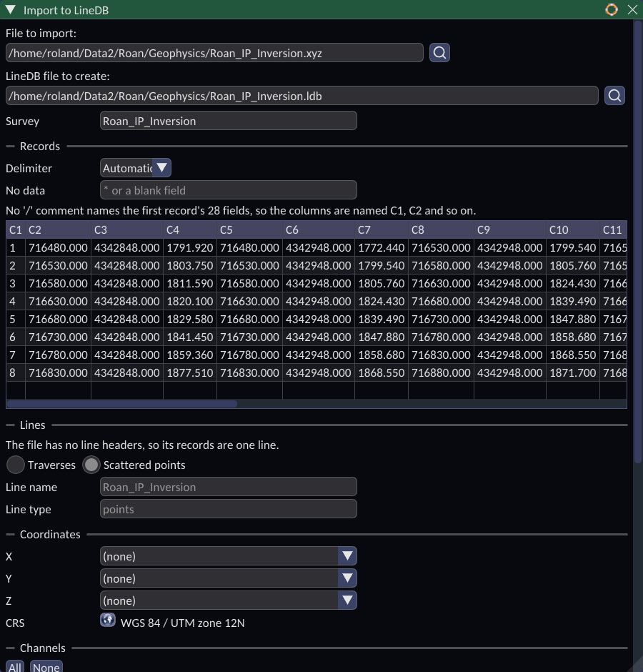Click the C3 column header
Screen dimensions: 643x672
(127, 229)
